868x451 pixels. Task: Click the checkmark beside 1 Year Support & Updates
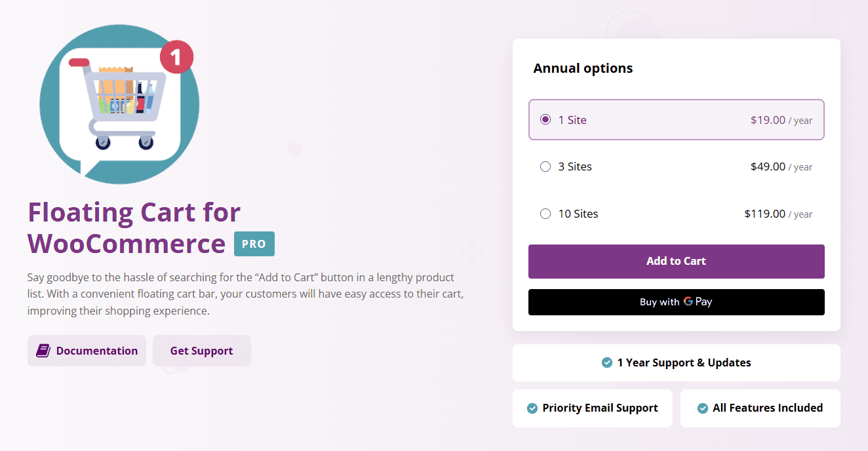(x=606, y=362)
